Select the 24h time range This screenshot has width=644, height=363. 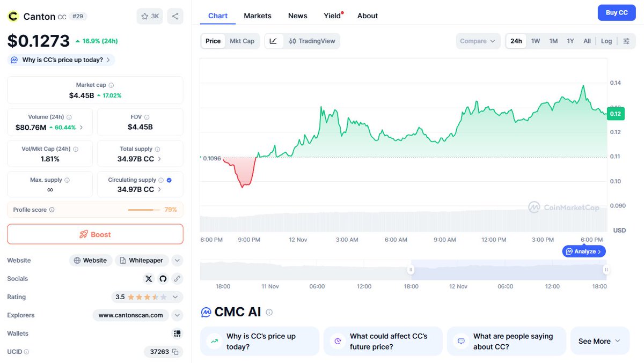point(516,41)
